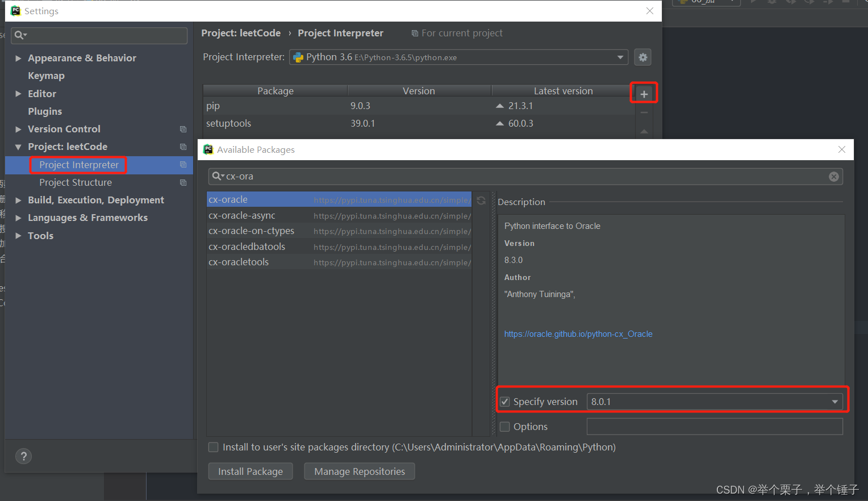Viewport: 868px width, 501px height.
Task: Open the Plugins settings page
Action: pyautogui.click(x=45, y=111)
